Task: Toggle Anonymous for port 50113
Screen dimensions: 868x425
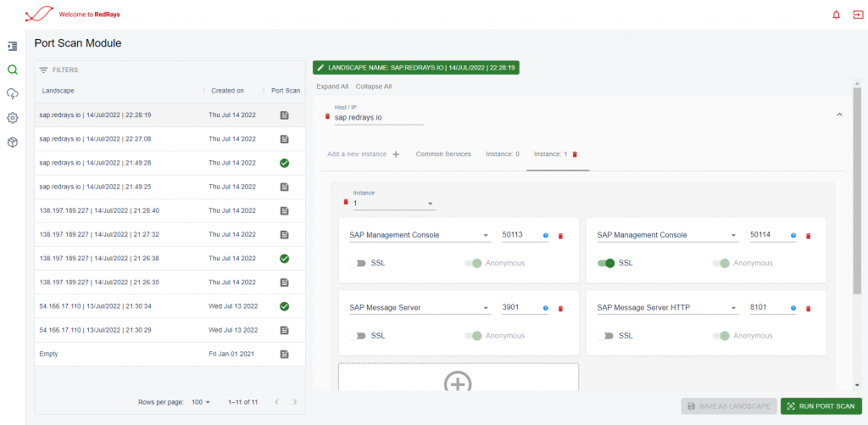Action: [473, 263]
